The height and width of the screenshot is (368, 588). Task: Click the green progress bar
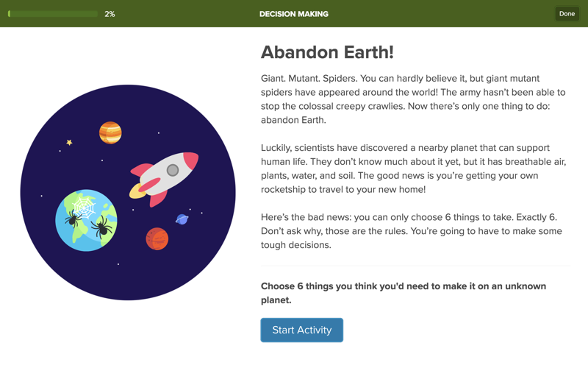(x=53, y=14)
